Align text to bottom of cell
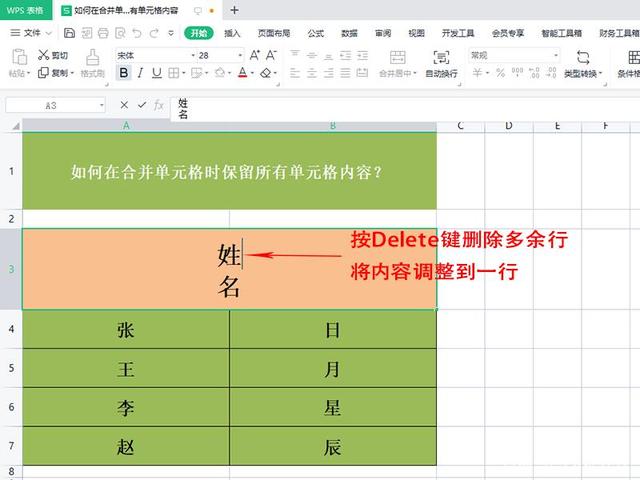The width and height of the screenshot is (640, 480). [329, 55]
